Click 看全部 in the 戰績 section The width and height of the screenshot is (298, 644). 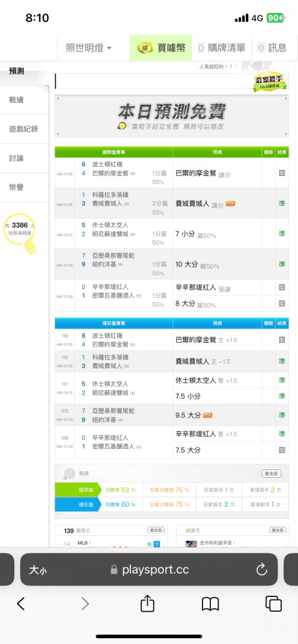point(272,473)
